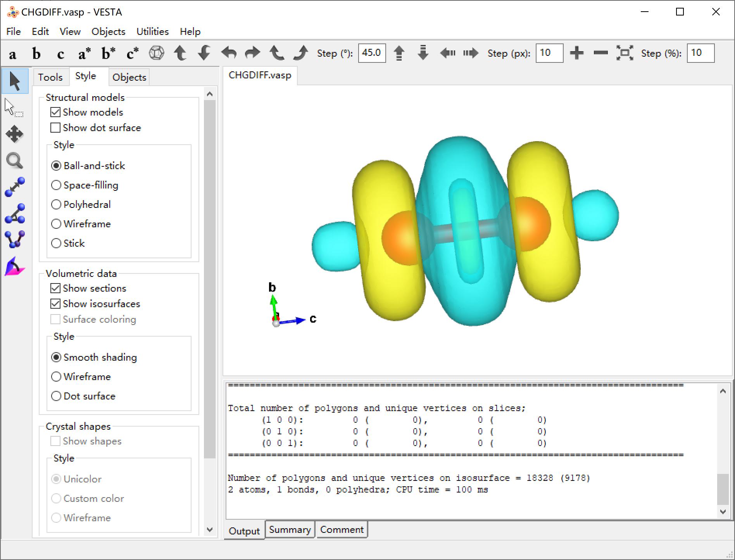The width and height of the screenshot is (735, 560).
Task: Activate the Translate move tool icon
Action: [15, 134]
